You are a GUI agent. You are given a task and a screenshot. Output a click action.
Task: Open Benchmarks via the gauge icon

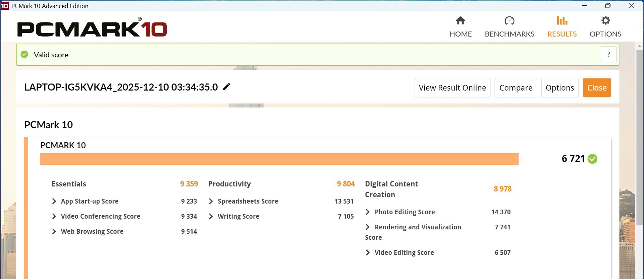tap(509, 21)
